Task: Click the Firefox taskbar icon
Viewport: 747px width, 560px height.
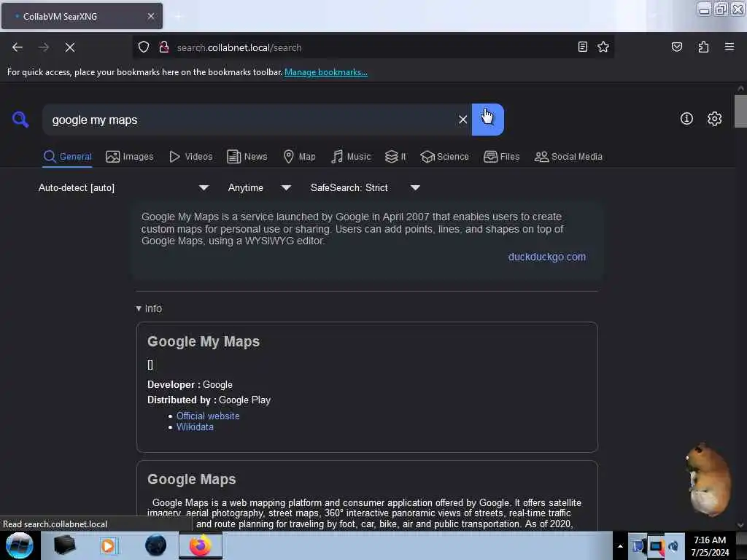Action: 201,545
